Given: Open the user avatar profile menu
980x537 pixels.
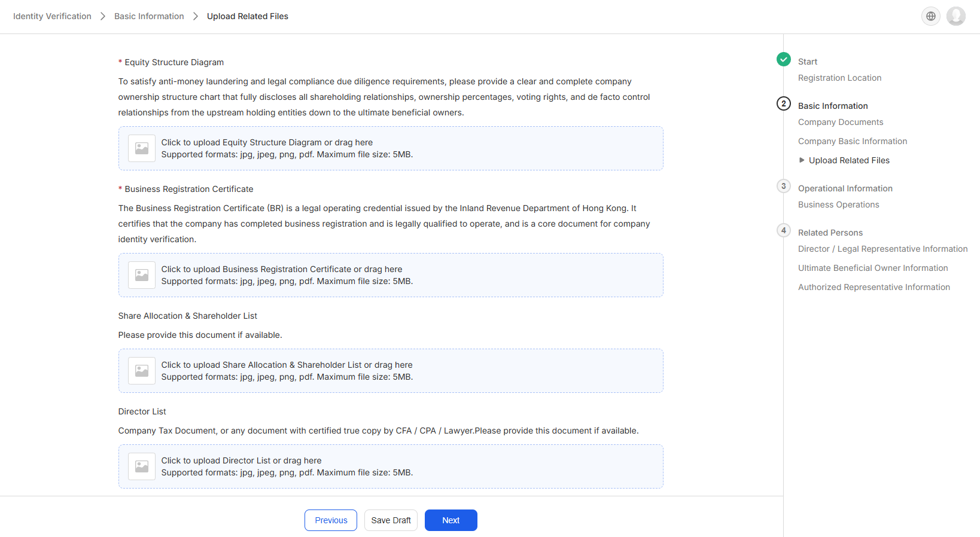Looking at the screenshot, I should point(956,16).
